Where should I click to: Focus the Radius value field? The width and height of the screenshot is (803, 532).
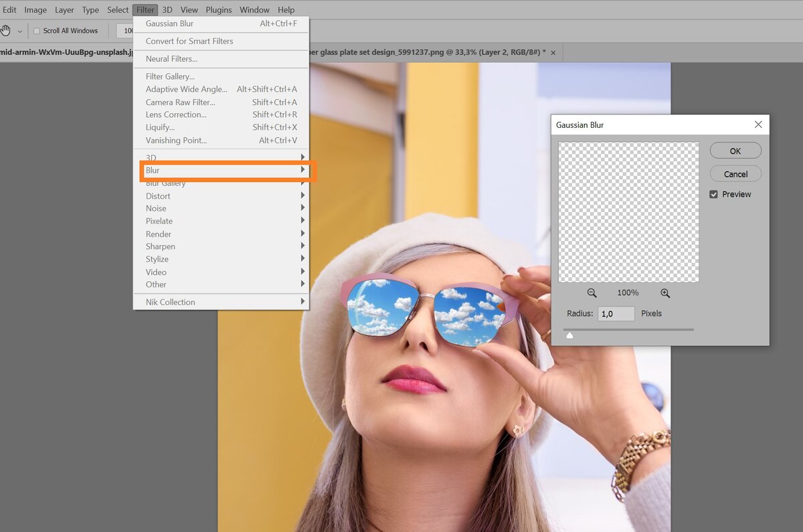616,314
